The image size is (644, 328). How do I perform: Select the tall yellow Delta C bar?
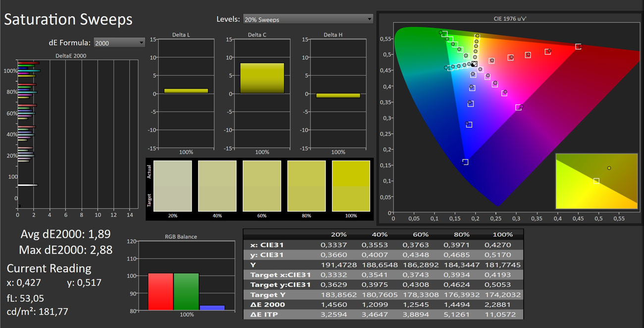262,78
